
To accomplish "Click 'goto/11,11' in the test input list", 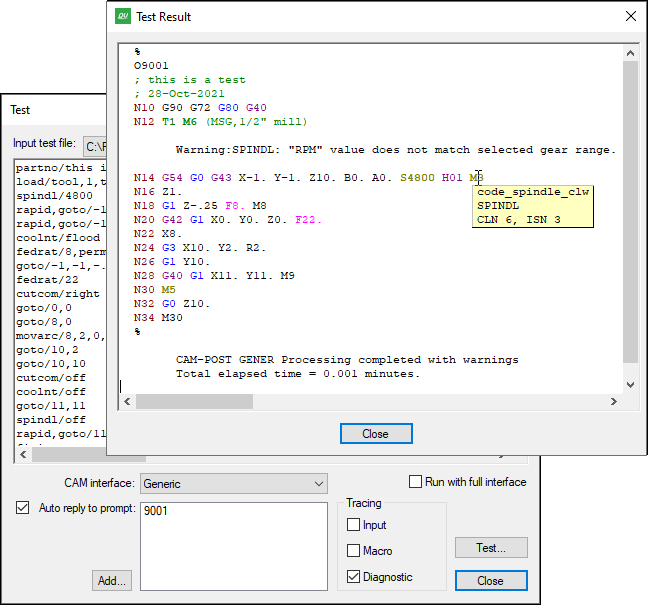I will (x=51, y=406).
